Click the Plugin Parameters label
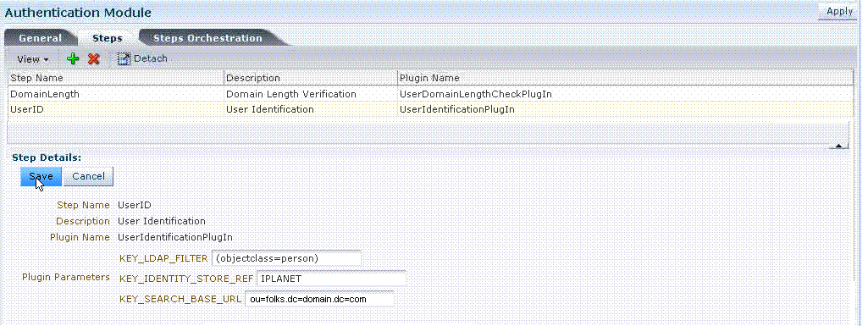The width and height of the screenshot is (868, 326). click(66, 277)
